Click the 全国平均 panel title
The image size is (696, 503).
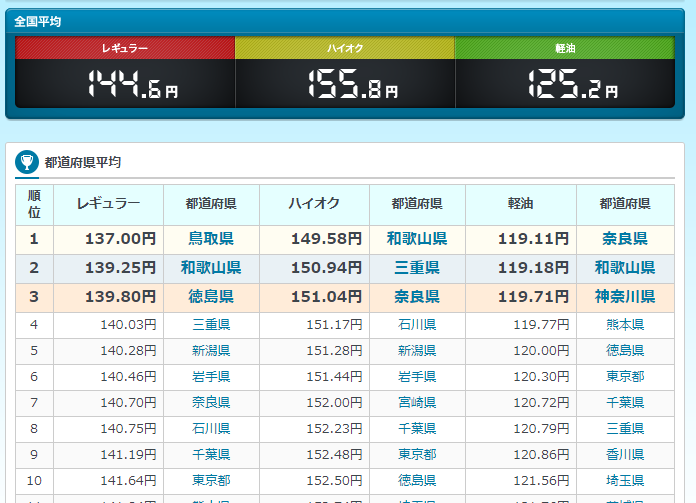[38, 21]
